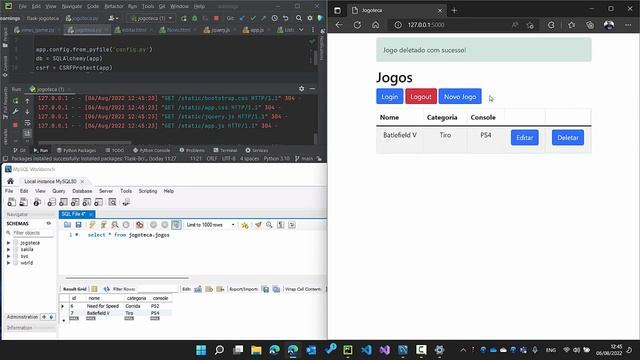Expand the world schema
The width and height of the screenshot is (640, 360).
(x=9, y=263)
